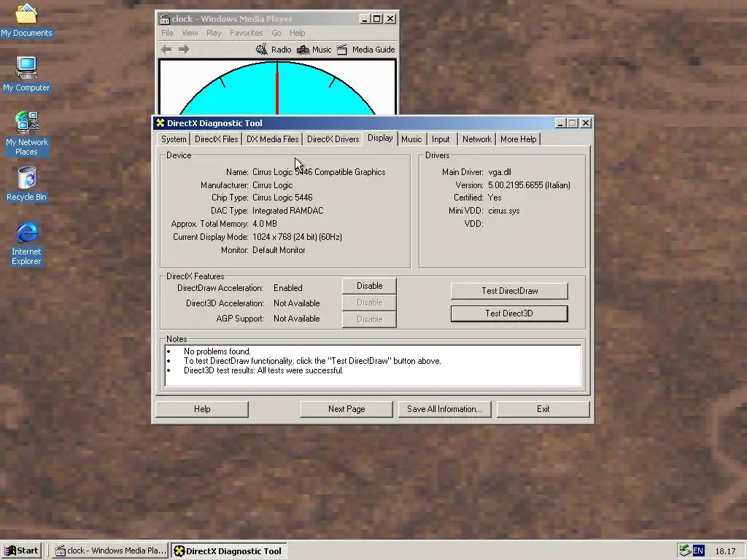Click 'Cirrus Logic 5446 Compatible Graphics' name
The image size is (747, 560).
319,172
